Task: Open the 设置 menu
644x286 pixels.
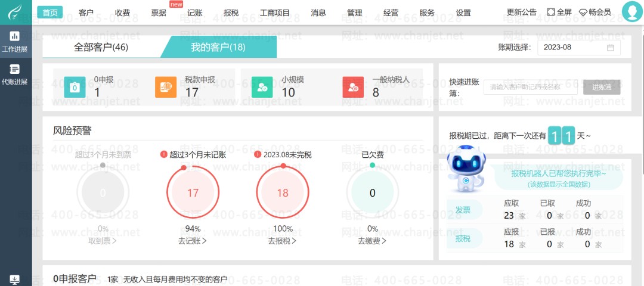Action: [x=463, y=13]
